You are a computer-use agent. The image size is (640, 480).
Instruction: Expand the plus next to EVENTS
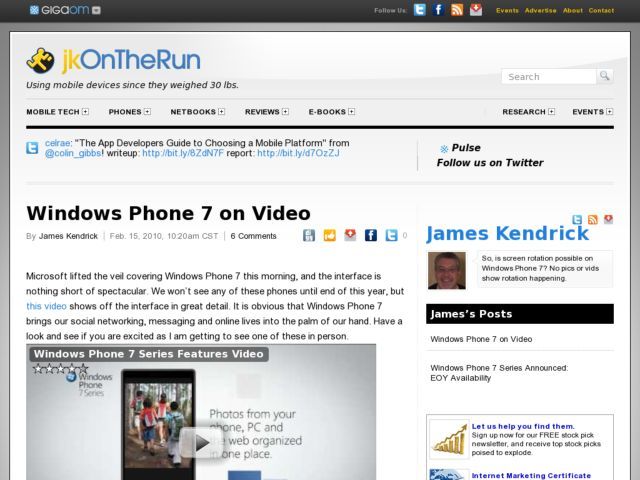coord(609,111)
